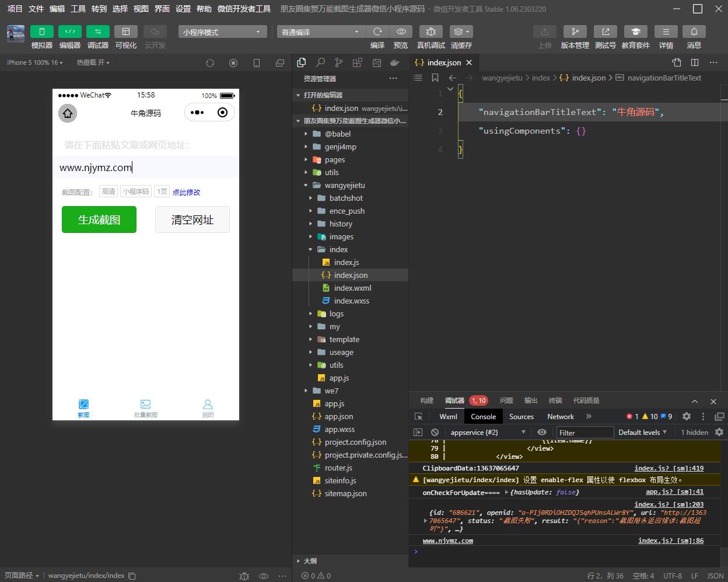Switch to the Network tab
The height and width of the screenshot is (582, 728).
560,416
